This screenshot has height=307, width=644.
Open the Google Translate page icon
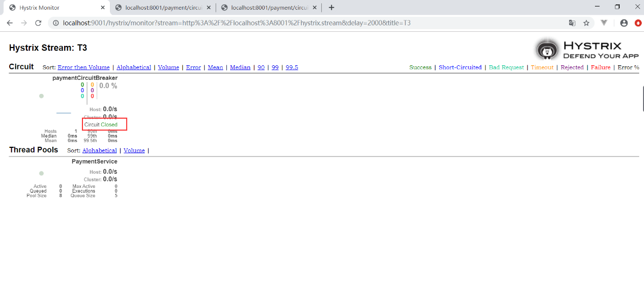click(x=572, y=23)
